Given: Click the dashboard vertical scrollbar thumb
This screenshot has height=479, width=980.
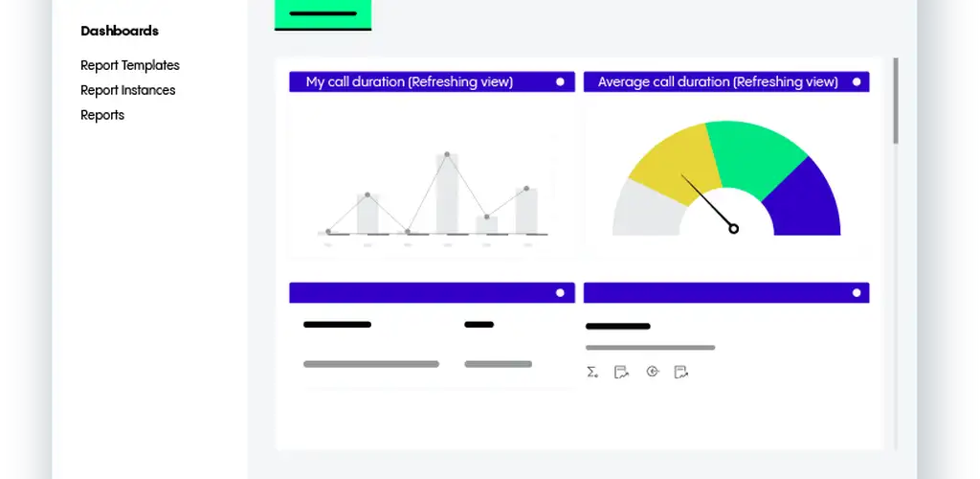Looking at the screenshot, I should point(896,101).
